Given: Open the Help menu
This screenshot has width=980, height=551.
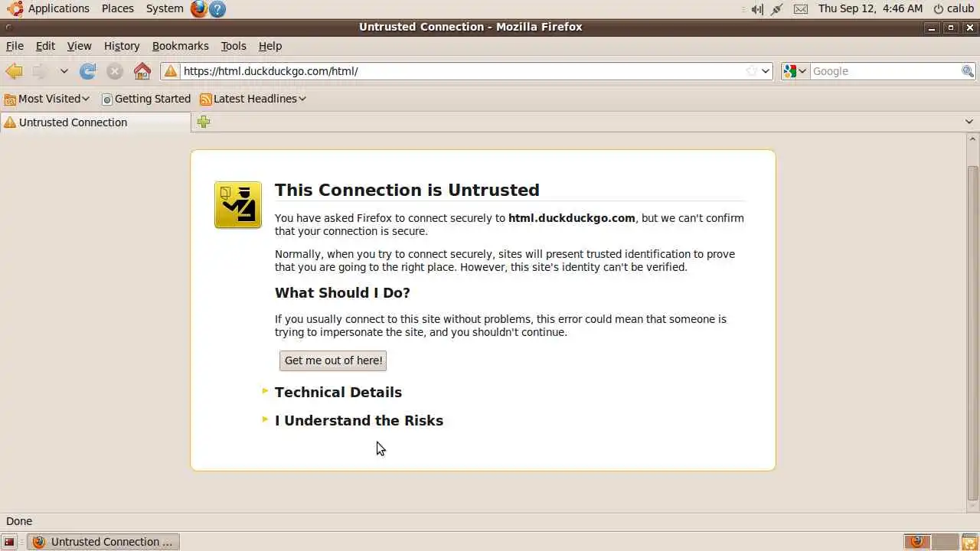Looking at the screenshot, I should [x=270, y=46].
